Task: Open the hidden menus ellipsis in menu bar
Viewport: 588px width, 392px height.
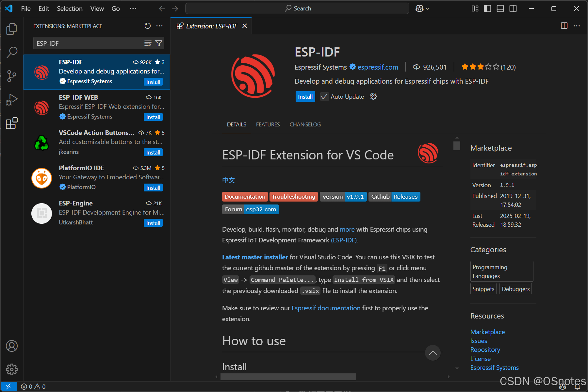Action: (x=133, y=8)
